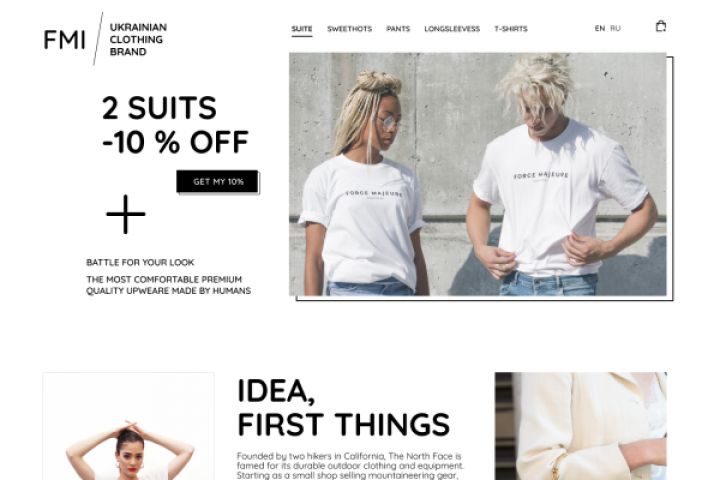720x480 pixels.
Task: Open the woman in white top photo
Action: (129, 426)
